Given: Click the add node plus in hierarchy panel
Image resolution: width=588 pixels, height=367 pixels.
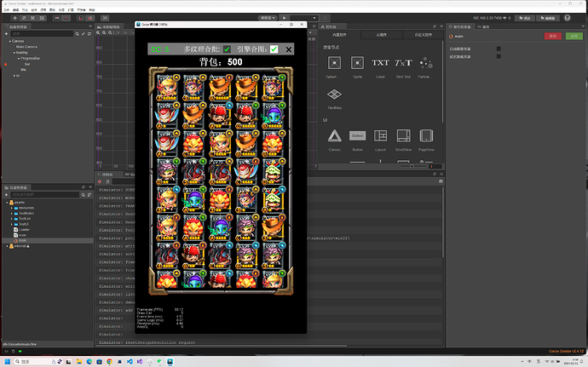Looking at the screenshot, I should click(6, 34).
